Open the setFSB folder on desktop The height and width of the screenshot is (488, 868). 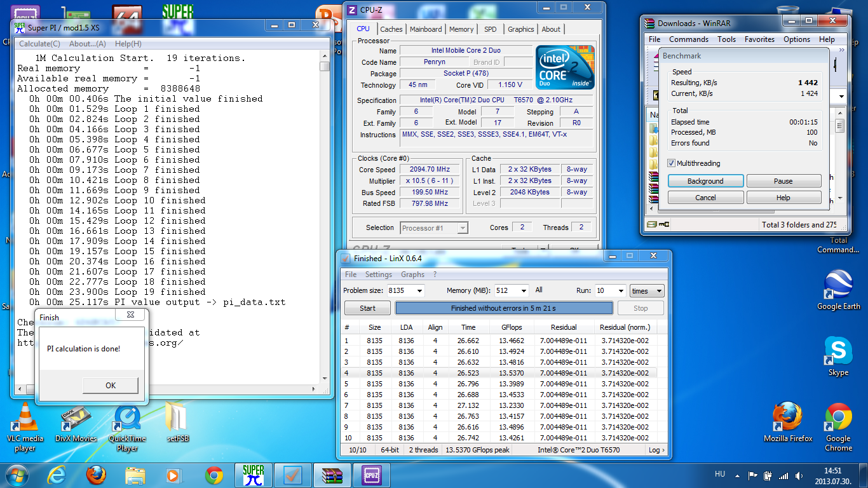point(177,423)
